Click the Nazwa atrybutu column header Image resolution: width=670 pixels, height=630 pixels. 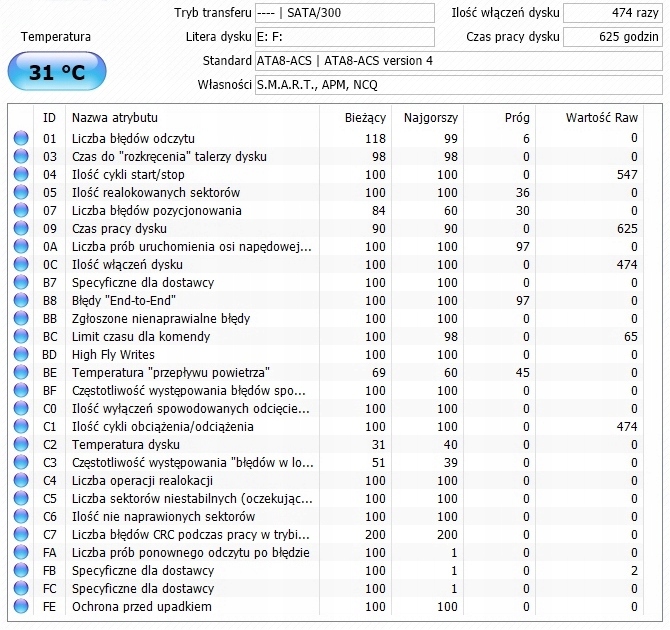(x=114, y=117)
